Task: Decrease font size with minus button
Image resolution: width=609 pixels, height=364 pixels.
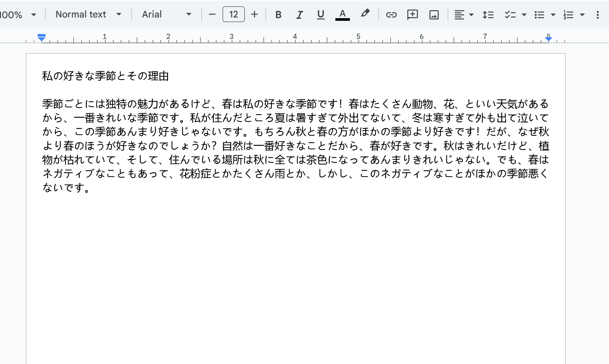Action: coord(212,15)
